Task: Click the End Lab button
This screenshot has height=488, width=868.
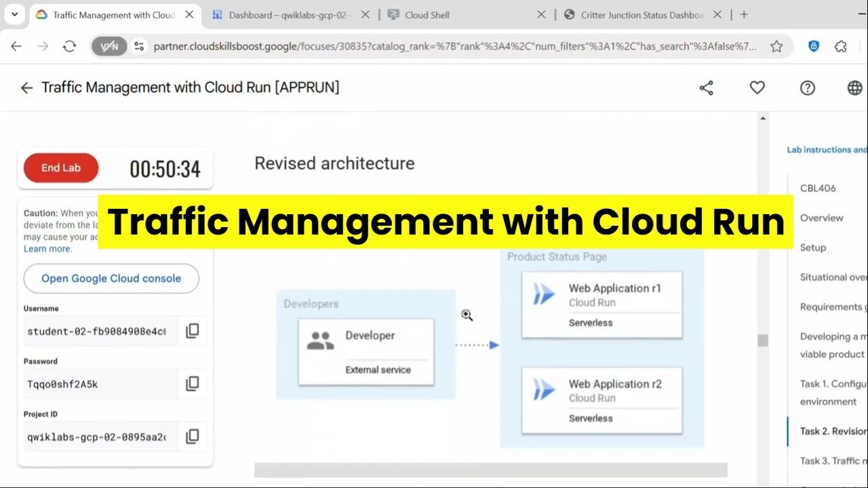Action: [x=61, y=168]
